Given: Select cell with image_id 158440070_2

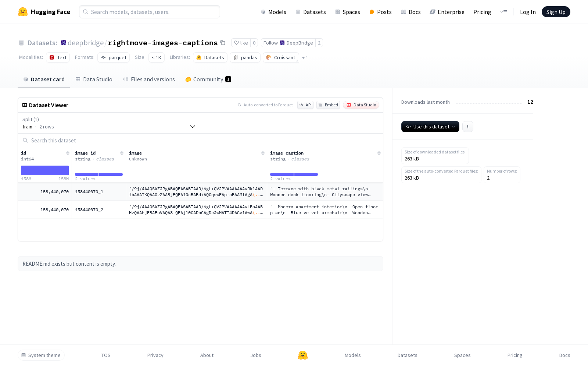Looking at the screenshot, I should (x=99, y=210).
